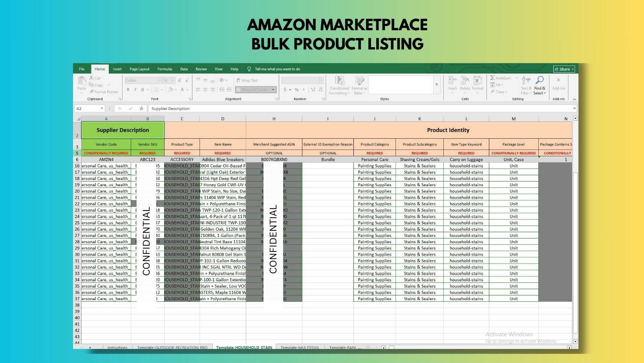This screenshot has height=363, width=644.
Task: Click the Increase Indent icon
Action: click(229, 90)
